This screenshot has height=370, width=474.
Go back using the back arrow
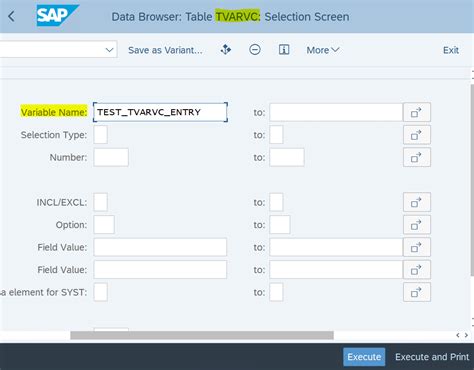(x=11, y=16)
